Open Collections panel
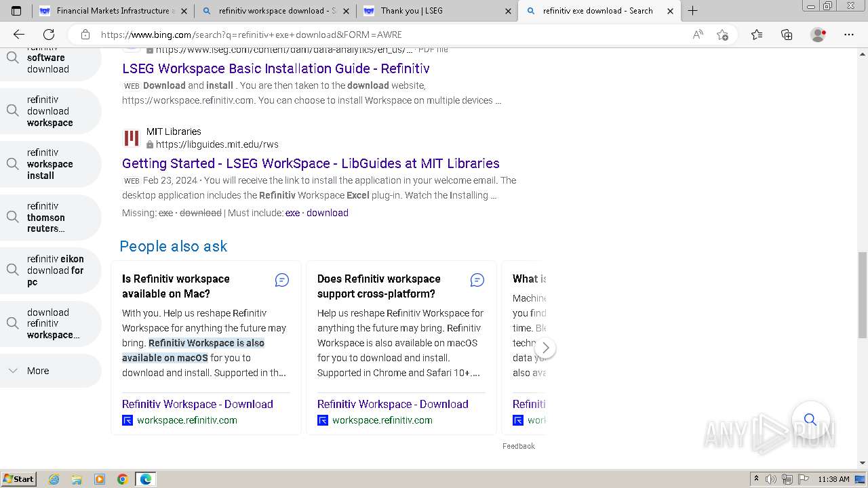The width and height of the screenshot is (868, 488). (x=787, y=35)
